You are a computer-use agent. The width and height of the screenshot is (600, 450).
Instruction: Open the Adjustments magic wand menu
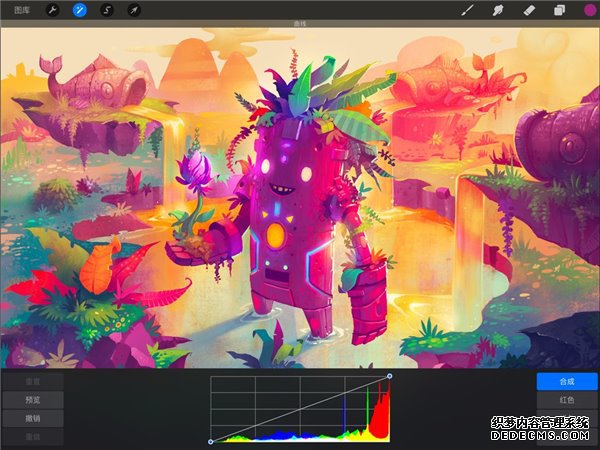[80, 10]
